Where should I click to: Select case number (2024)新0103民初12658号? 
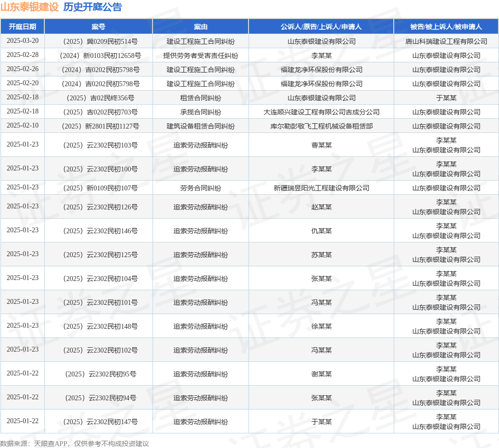[100, 56]
